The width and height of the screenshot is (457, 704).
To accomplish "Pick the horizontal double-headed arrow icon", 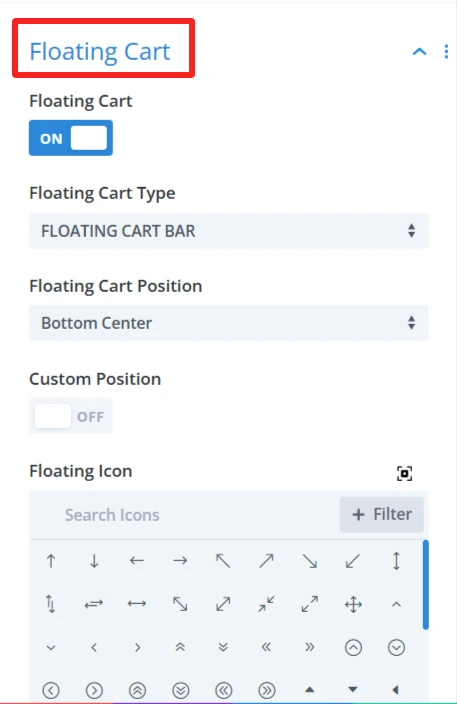I will point(137,604).
